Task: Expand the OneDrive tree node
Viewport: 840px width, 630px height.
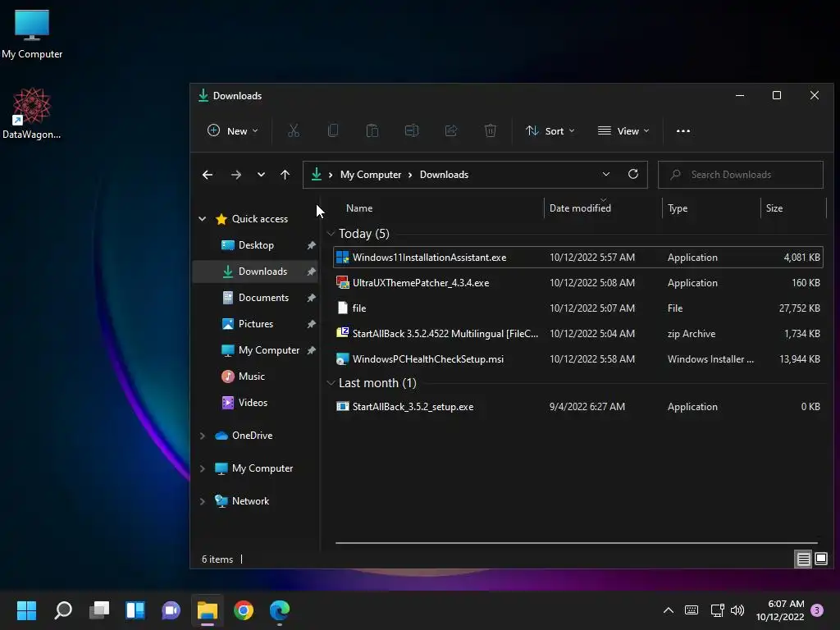Action: pyautogui.click(x=203, y=436)
